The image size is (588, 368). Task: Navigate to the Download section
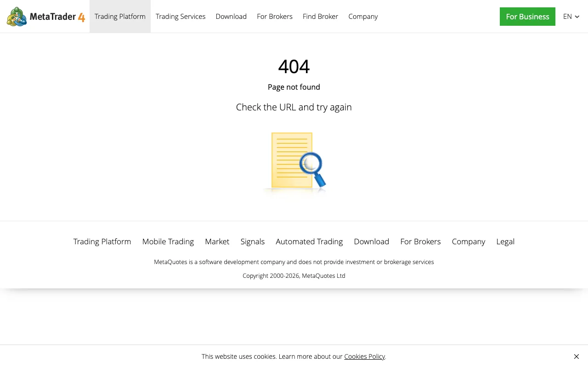click(231, 16)
